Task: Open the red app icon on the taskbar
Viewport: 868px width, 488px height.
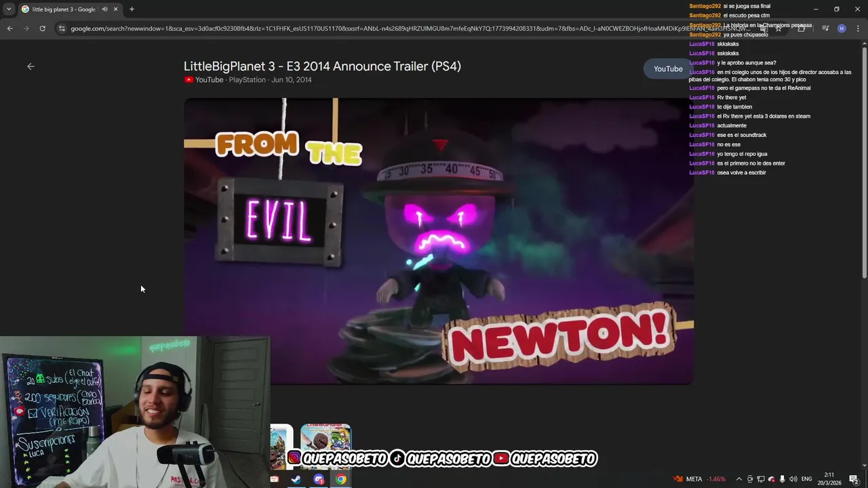Action: (274, 479)
